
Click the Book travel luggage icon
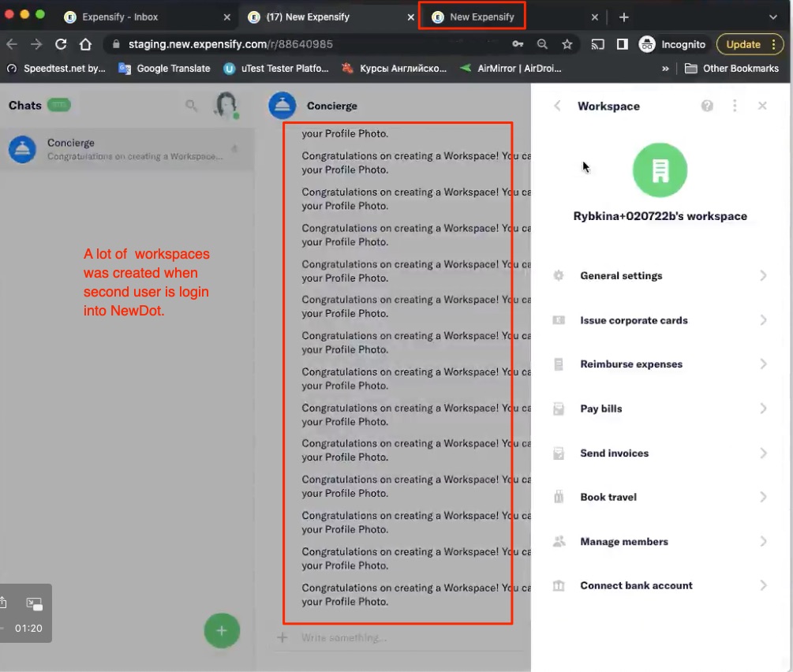559,497
